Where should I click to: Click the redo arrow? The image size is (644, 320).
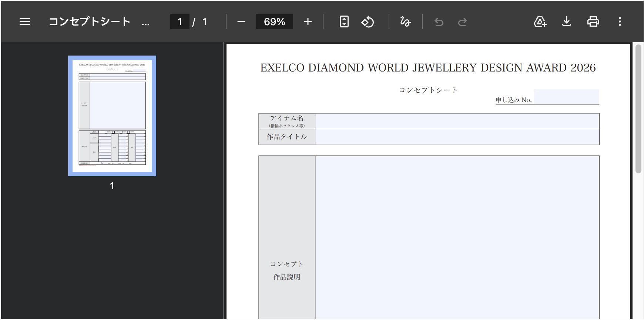point(462,22)
